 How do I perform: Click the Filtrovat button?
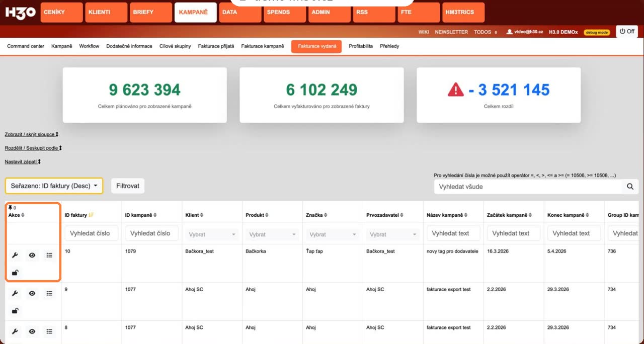tap(128, 186)
